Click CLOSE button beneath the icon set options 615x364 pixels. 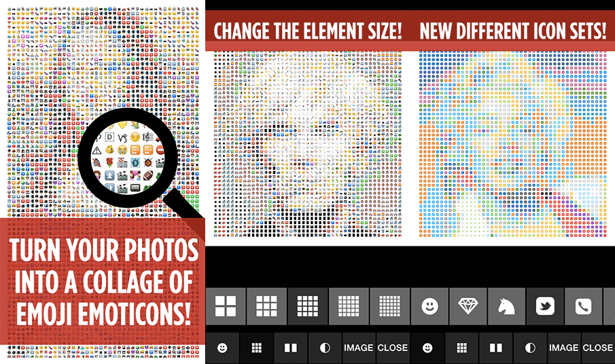point(597,348)
